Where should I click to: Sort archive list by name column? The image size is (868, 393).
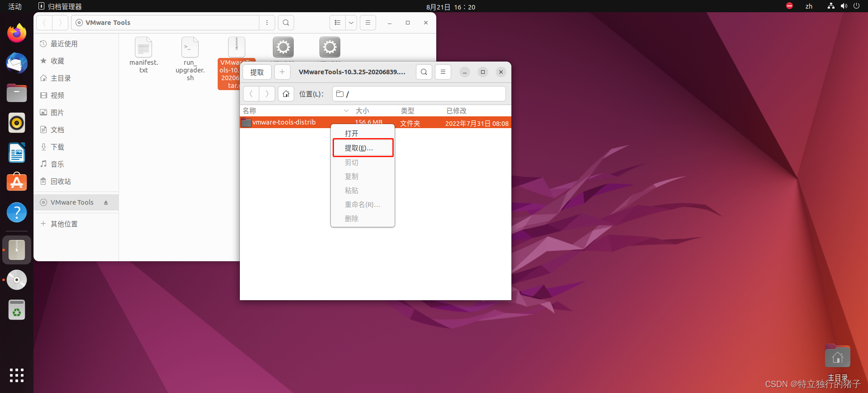click(296, 110)
